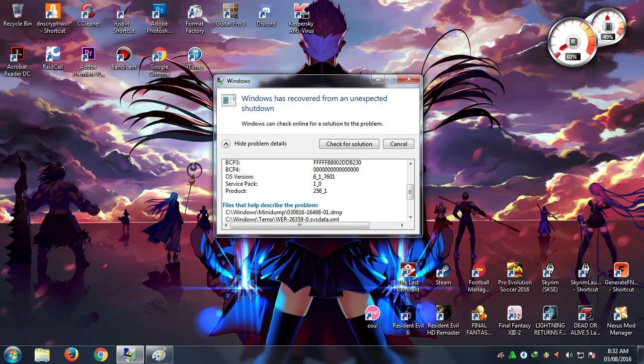644x364 pixels.
Task: Launch Discord from the desktop
Action: tap(266, 16)
